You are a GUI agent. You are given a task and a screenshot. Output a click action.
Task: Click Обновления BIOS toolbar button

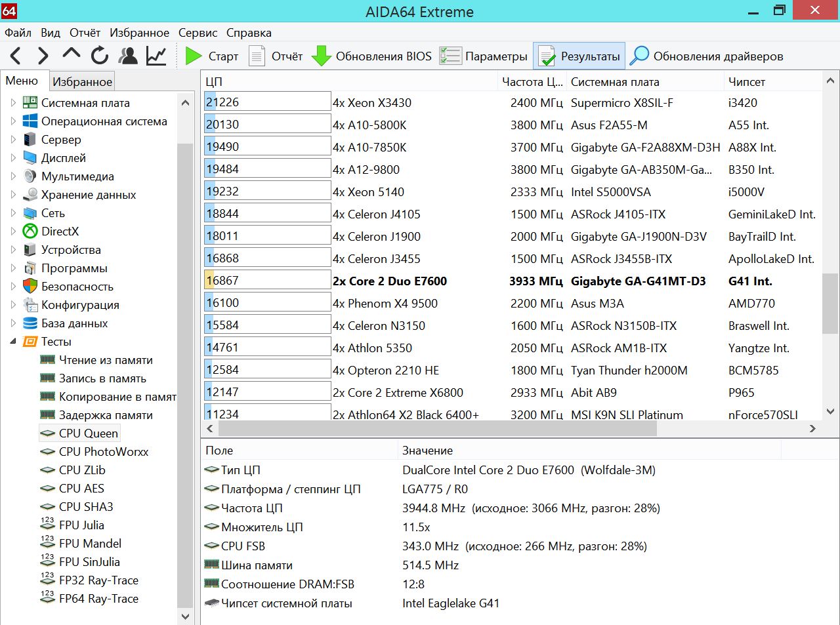tap(371, 56)
